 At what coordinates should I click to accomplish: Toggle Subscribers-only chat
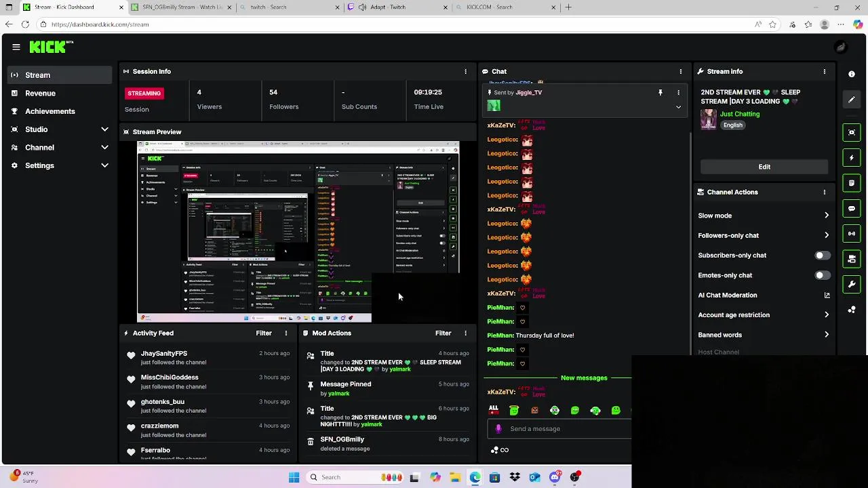pos(821,256)
